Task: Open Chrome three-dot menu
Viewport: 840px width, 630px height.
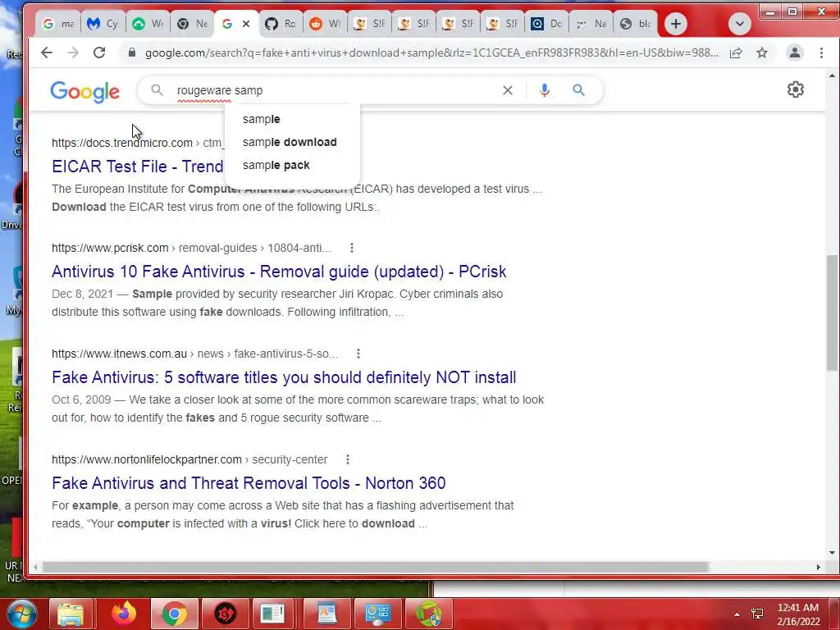Action: tap(821, 52)
